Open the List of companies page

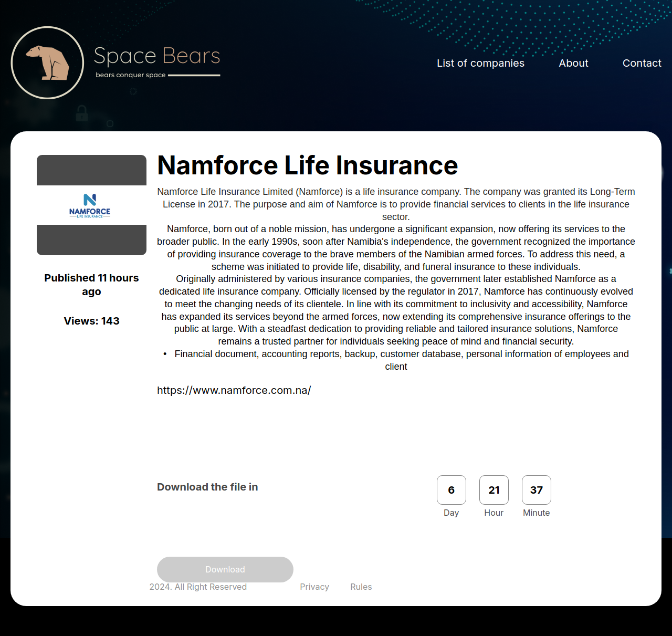click(x=480, y=63)
